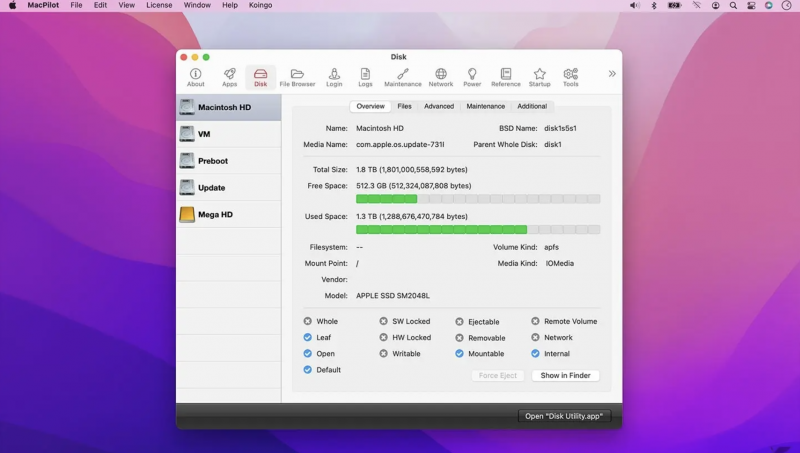
Task: Open the Edit menu
Action: [x=101, y=5]
